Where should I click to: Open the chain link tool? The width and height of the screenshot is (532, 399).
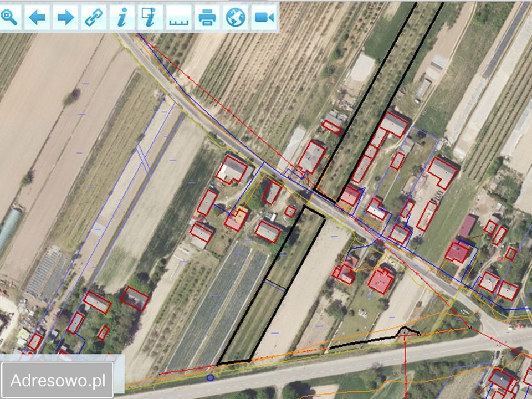pyautogui.click(x=94, y=17)
